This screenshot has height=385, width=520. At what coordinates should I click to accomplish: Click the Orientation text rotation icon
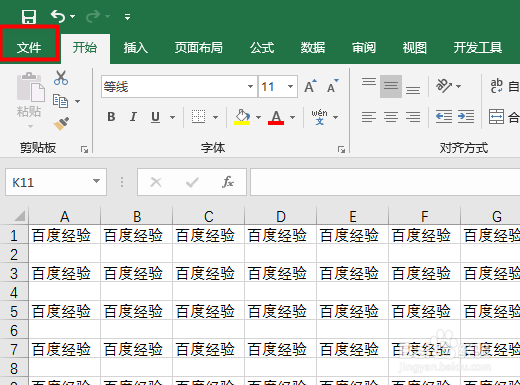point(444,86)
